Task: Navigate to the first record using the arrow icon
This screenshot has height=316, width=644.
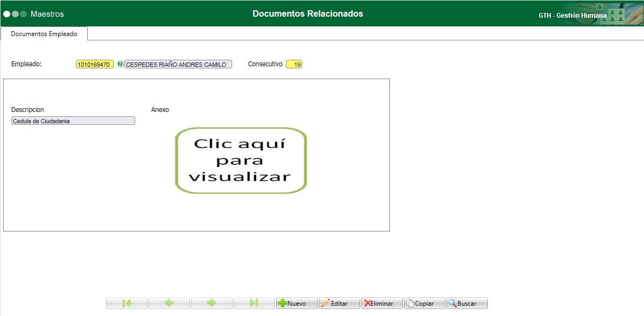Action: tap(127, 303)
